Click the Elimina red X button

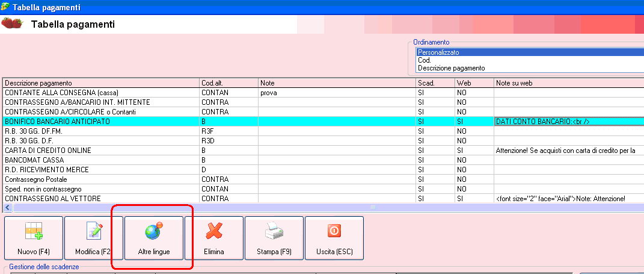pos(214,238)
